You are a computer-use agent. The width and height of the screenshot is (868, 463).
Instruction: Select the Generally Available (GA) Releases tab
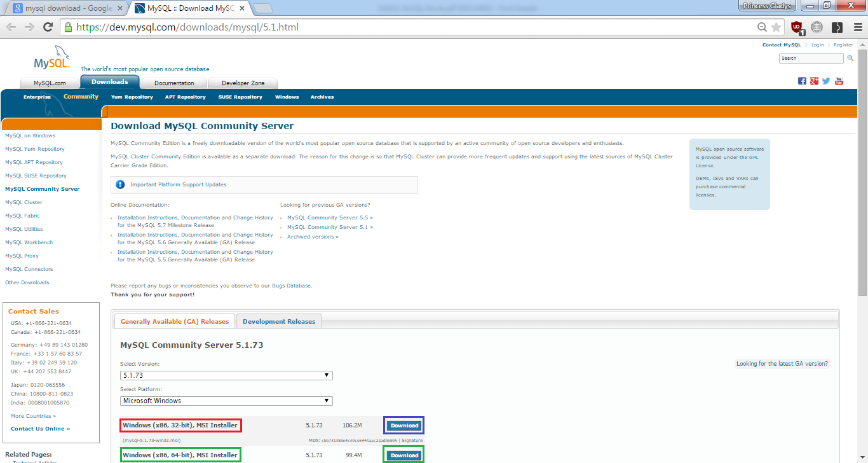(175, 322)
